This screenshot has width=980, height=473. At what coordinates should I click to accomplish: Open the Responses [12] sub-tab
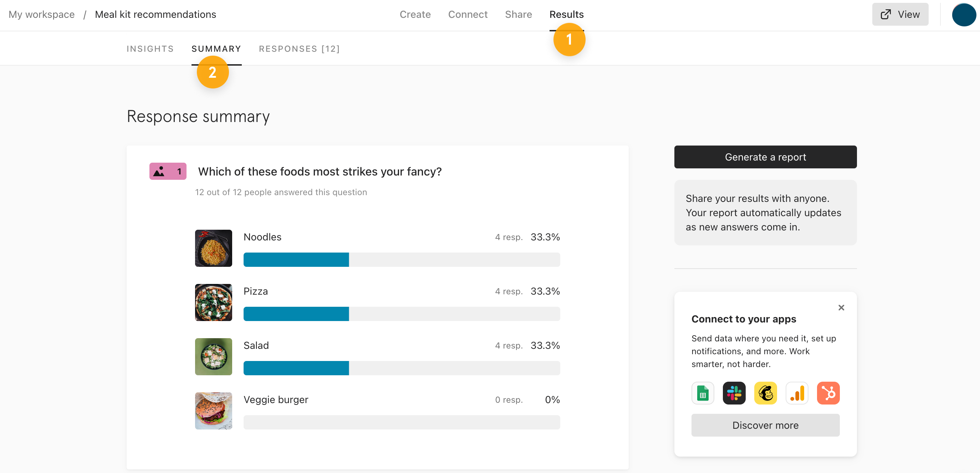299,49
